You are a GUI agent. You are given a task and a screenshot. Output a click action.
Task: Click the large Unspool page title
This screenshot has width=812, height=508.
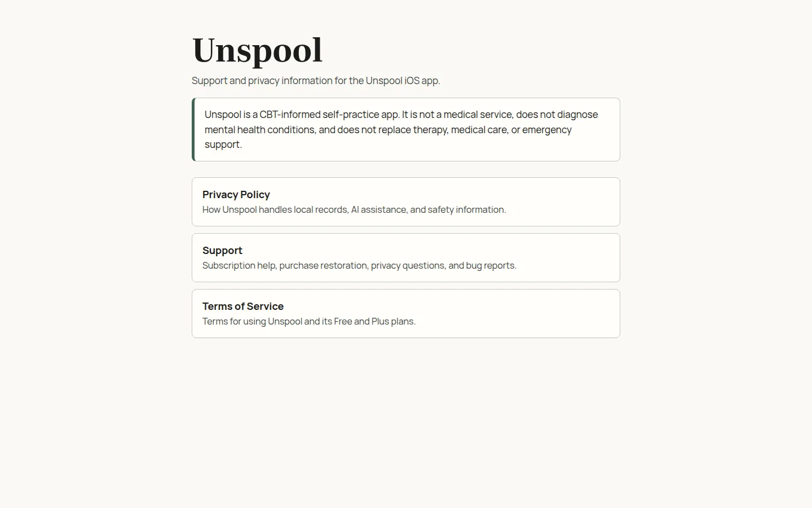point(257,50)
